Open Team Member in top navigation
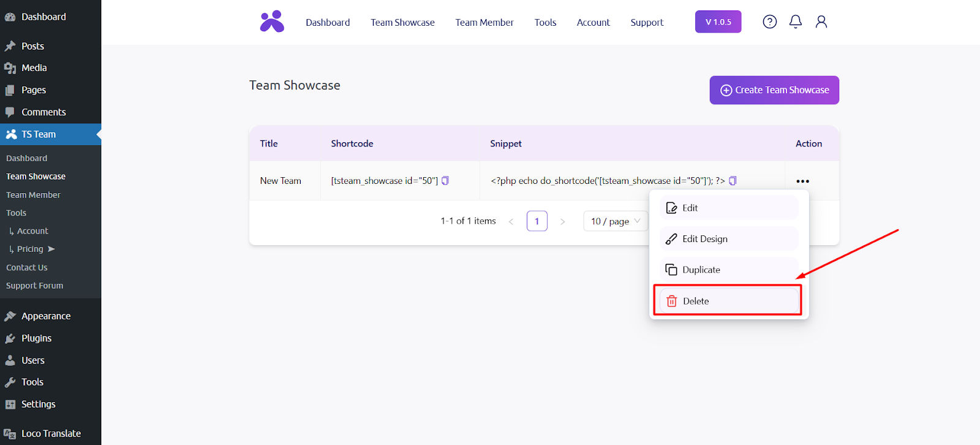 [484, 23]
